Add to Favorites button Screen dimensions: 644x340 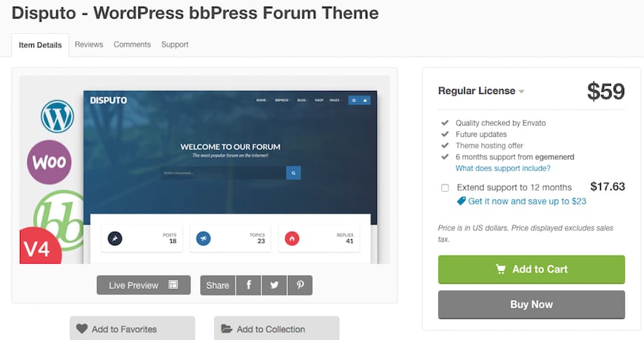(133, 328)
